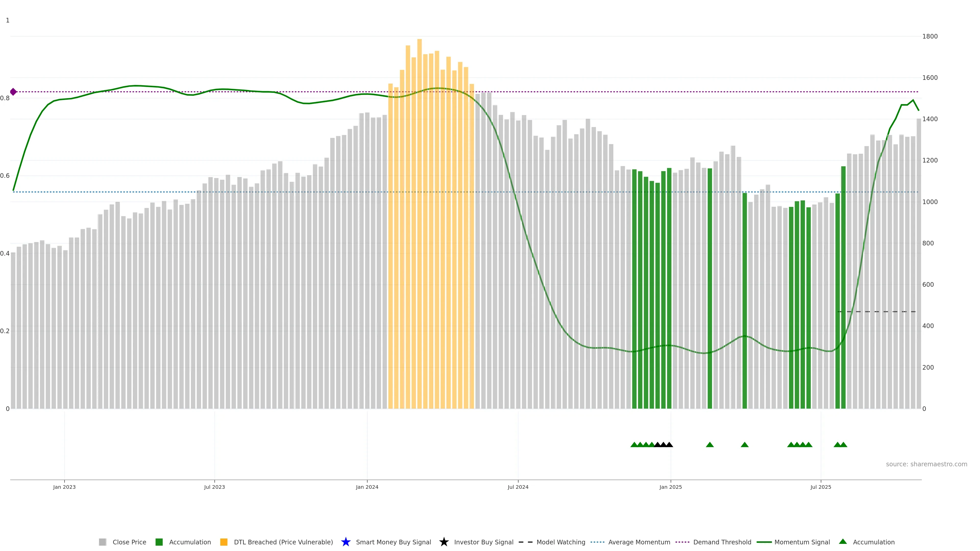Click the Jan 2024 axis label
Screen dimensions: 980x551
[x=367, y=487]
